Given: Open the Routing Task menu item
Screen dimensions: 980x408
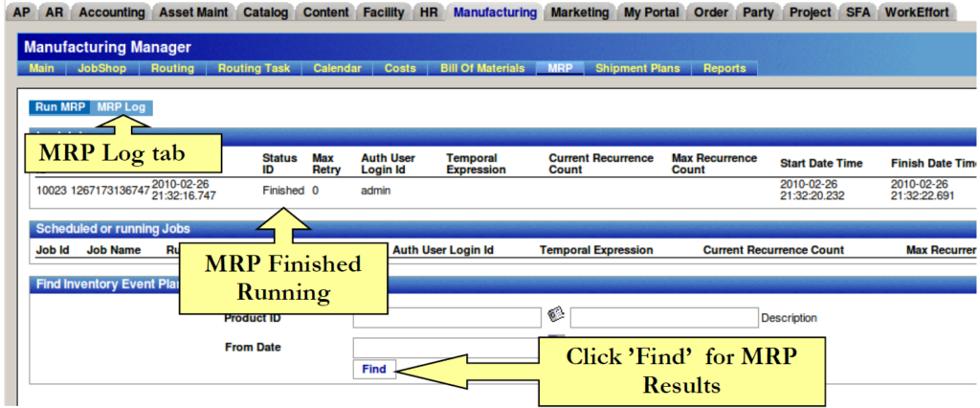Looking at the screenshot, I should (254, 68).
